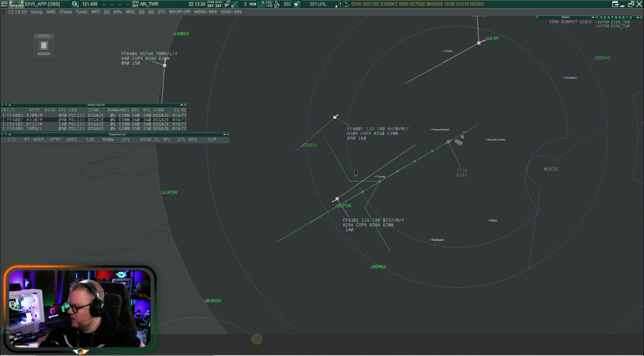This screenshot has height=356, width=644.
Task: Select FFA007 row in Sector Exit List
Action: pos(94,120)
